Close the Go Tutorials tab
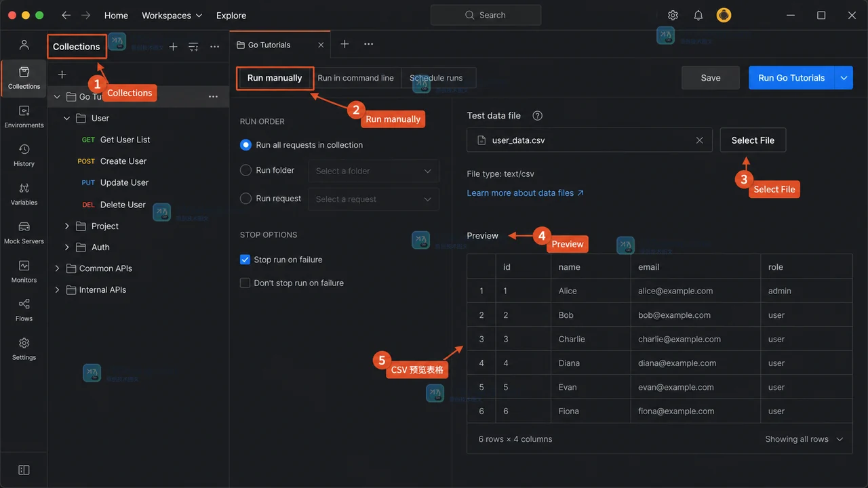The height and width of the screenshot is (488, 868). point(321,45)
